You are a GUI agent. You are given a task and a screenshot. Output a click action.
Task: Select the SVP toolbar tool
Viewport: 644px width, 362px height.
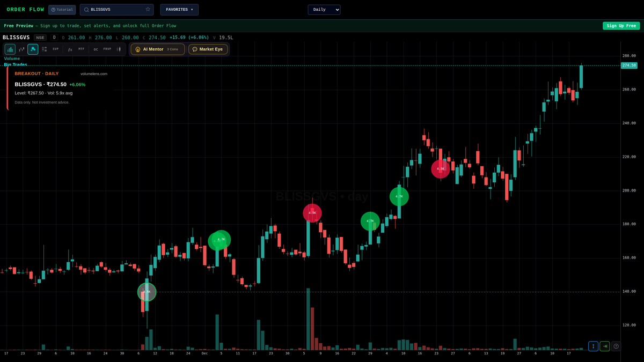55,49
